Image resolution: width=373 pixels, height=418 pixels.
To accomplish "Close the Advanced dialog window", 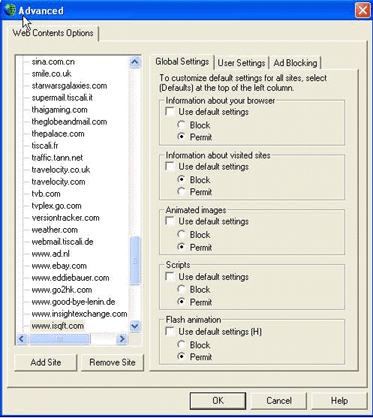I will 362,10.
